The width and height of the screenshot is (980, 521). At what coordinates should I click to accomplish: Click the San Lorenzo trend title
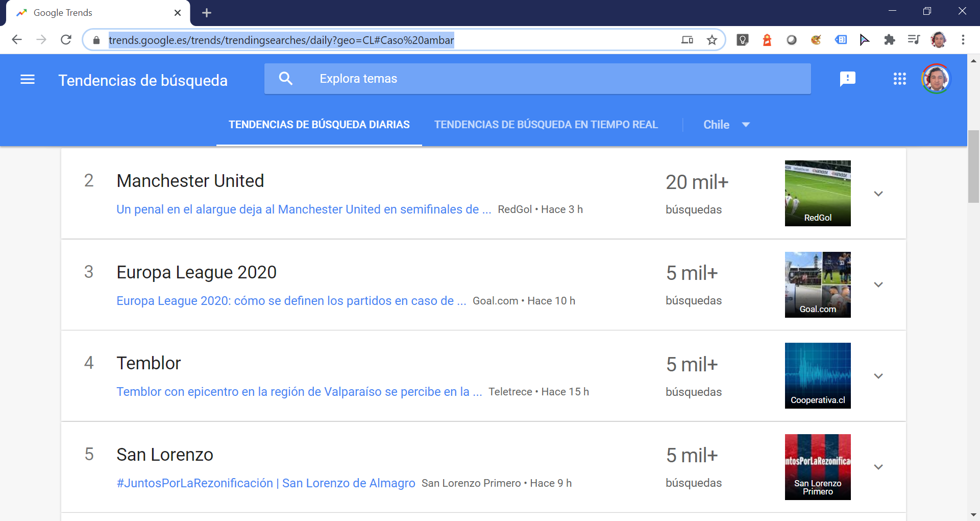tap(165, 455)
